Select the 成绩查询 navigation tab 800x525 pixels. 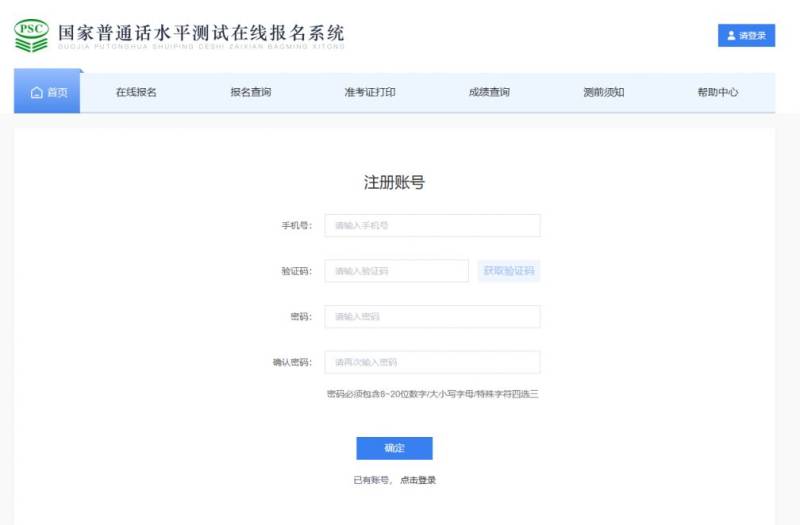pyautogui.click(x=489, y=93)
